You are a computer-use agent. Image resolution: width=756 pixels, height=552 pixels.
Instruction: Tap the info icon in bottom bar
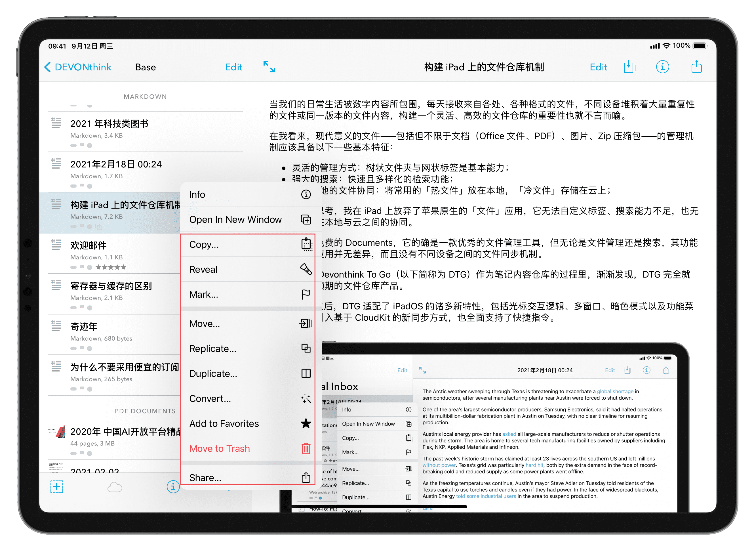pyautogui.click(x=173, y=487)
